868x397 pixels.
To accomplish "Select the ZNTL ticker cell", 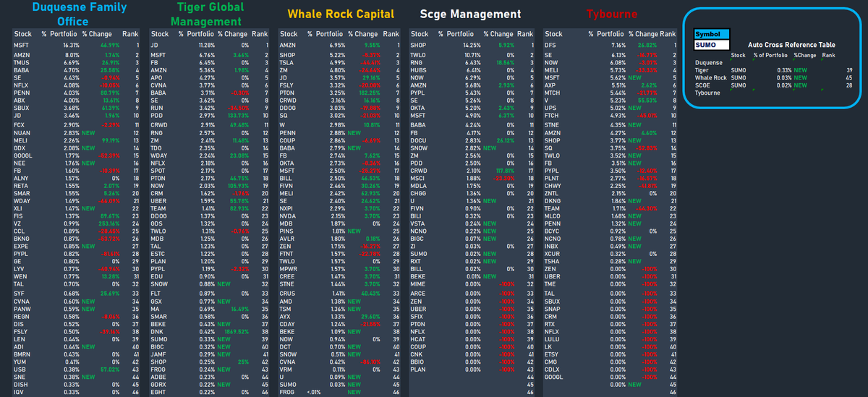I will tap(553, 193).
